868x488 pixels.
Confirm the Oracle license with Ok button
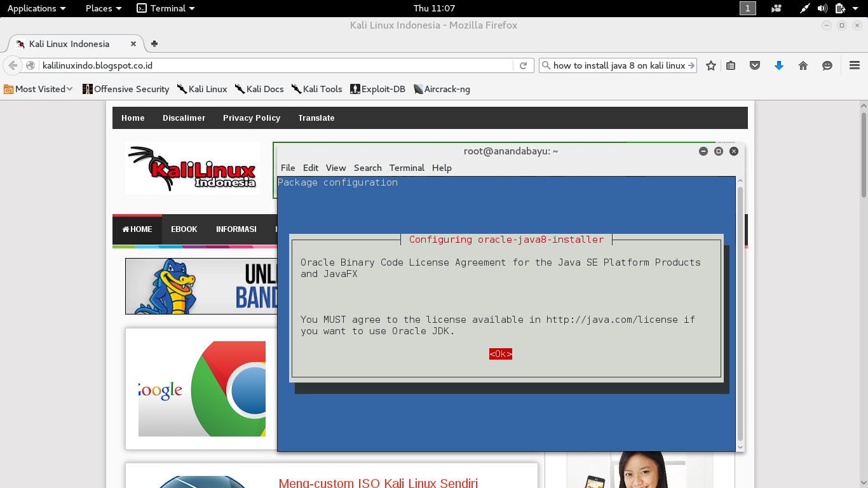coord(501,354)
